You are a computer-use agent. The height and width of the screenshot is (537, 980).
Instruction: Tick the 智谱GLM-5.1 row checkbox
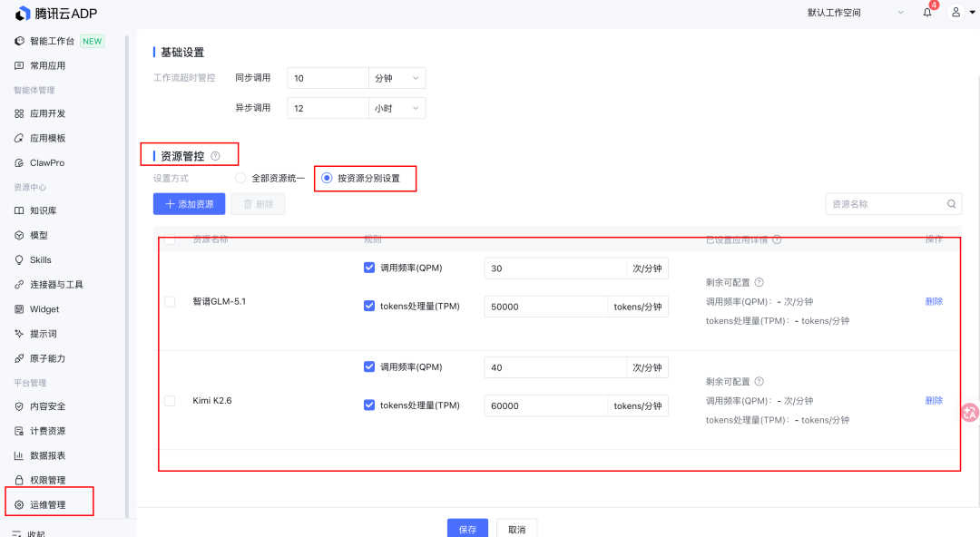click(x=170, y=302)
